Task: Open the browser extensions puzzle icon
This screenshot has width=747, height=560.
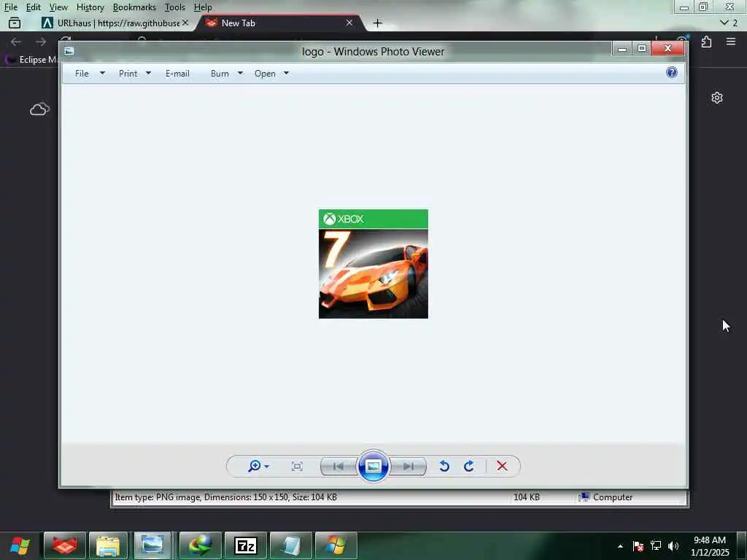Action: click(x=706, y=42)
